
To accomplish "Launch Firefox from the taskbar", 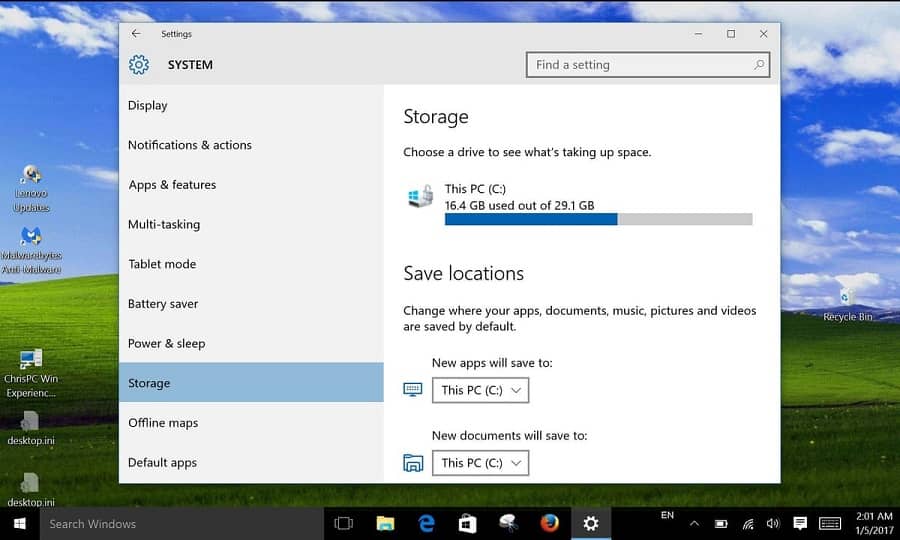I will [549, 523].
